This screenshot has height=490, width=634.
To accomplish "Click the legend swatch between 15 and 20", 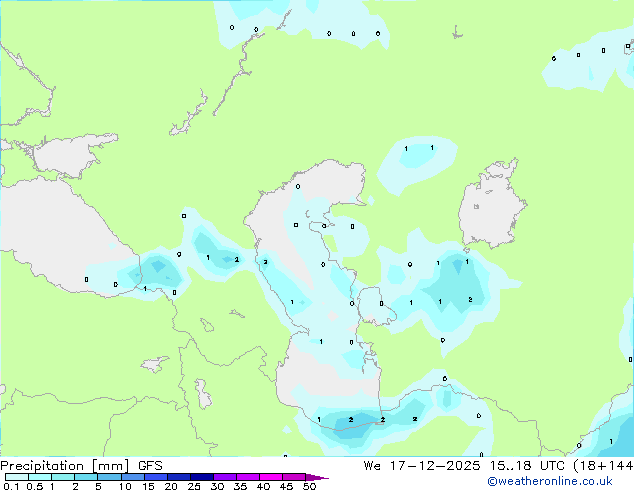I will click(x=155, y=477).
